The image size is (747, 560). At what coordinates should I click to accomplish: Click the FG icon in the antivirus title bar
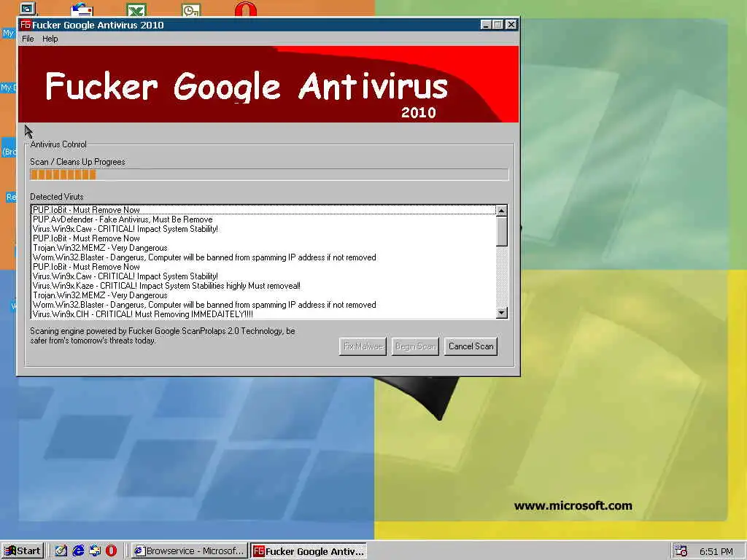[26, 24]
